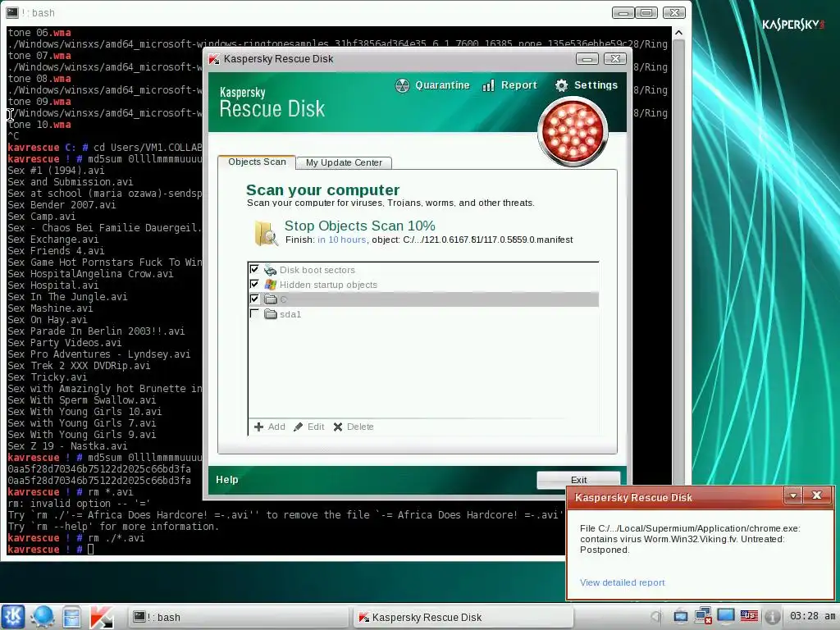The width and height of the screenshot is (840, 630).
Task: Click the device notifier tray icon
Action: tap(680, 617)
